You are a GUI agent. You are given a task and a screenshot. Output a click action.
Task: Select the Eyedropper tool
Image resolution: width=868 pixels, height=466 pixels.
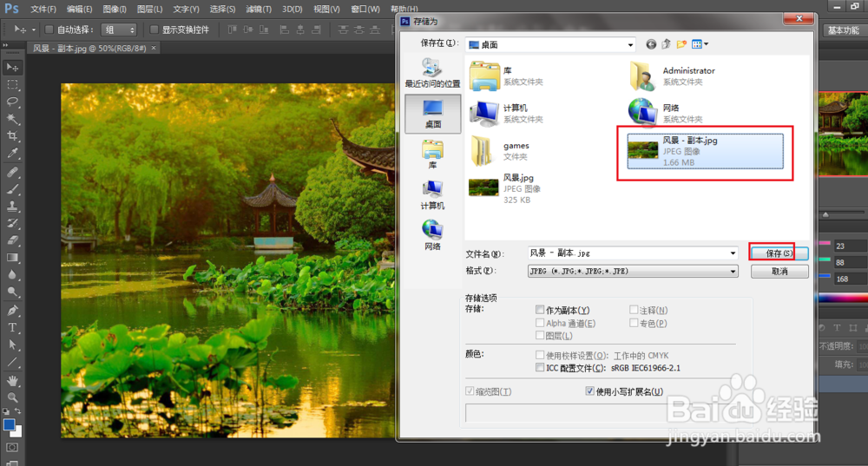[x=11, y=154]
